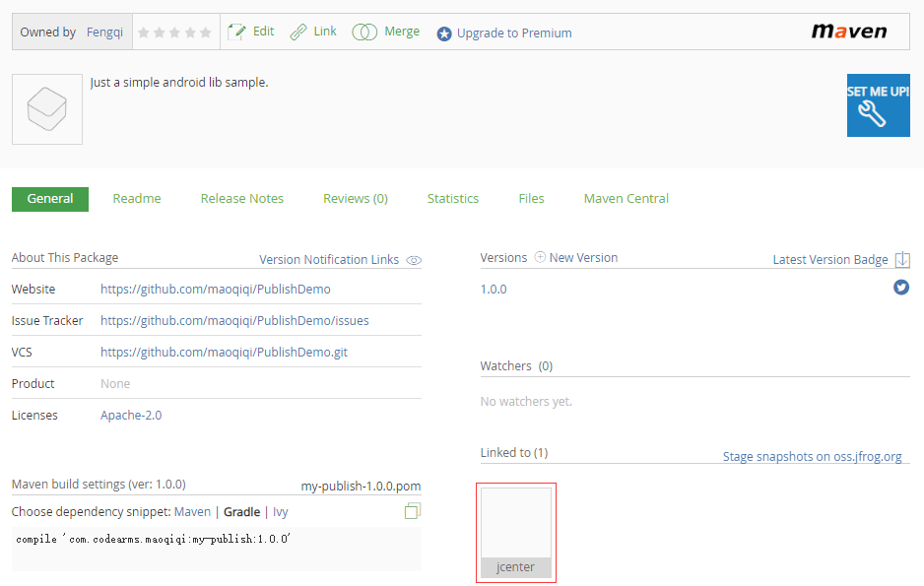This screenshot has height=586, width=924.
Task: Click the Latest Version Badge download icon
Action: click(x=902, y=260)
